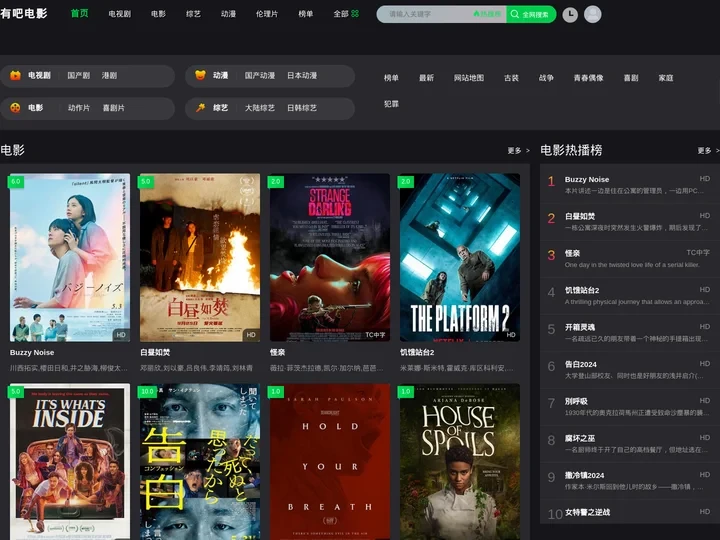Viewport: 720px width, 540px height.
Task: Open the It's What's Inside poster
Action: pos(70,461)
